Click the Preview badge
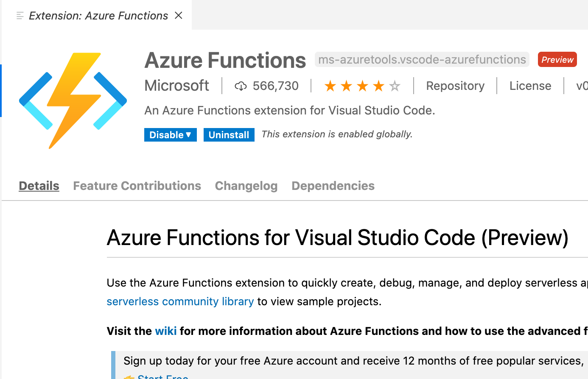 click(557, 59)
